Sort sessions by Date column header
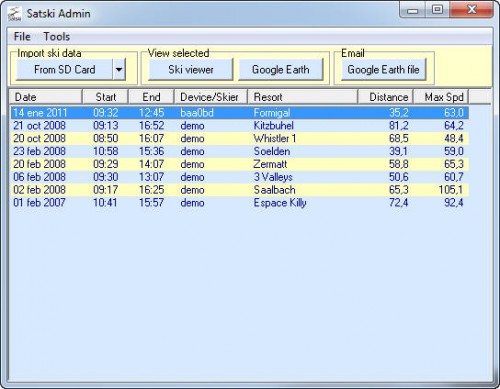The width and height of the screenshot is (500, 389). coord(46,97)
